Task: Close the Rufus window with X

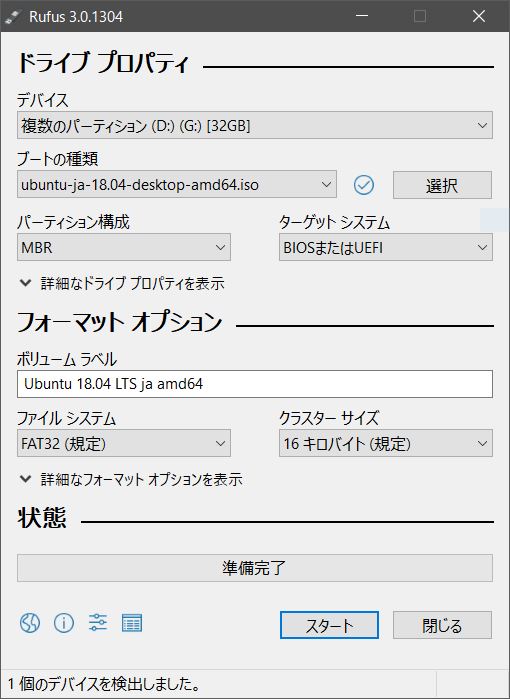Action: tap(479, 16)
